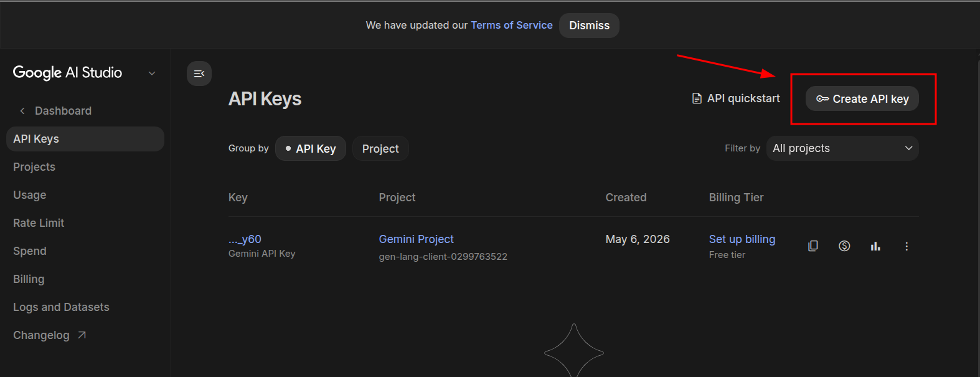980x377 pixels.
Task: Open Usage in the sidebar
Action: (30, 195)
